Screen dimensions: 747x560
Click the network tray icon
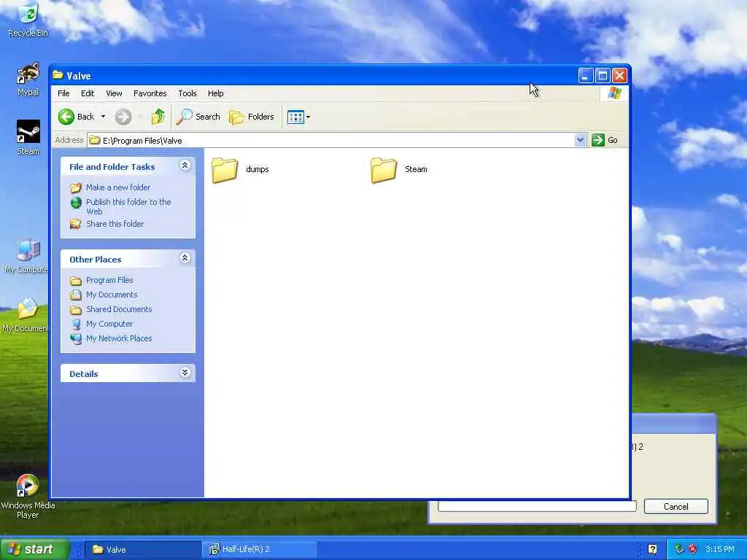tap(678, 550)
